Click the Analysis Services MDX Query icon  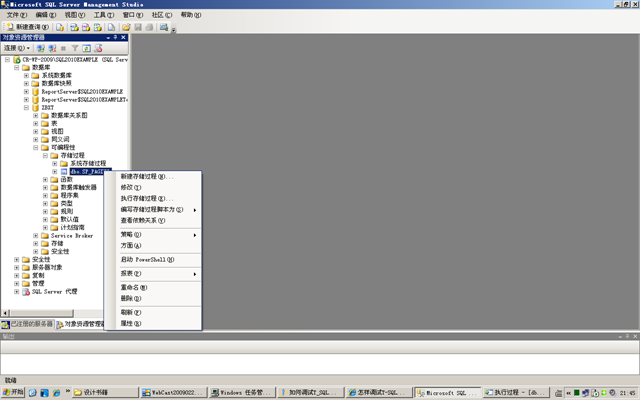[x=74, y=27]
